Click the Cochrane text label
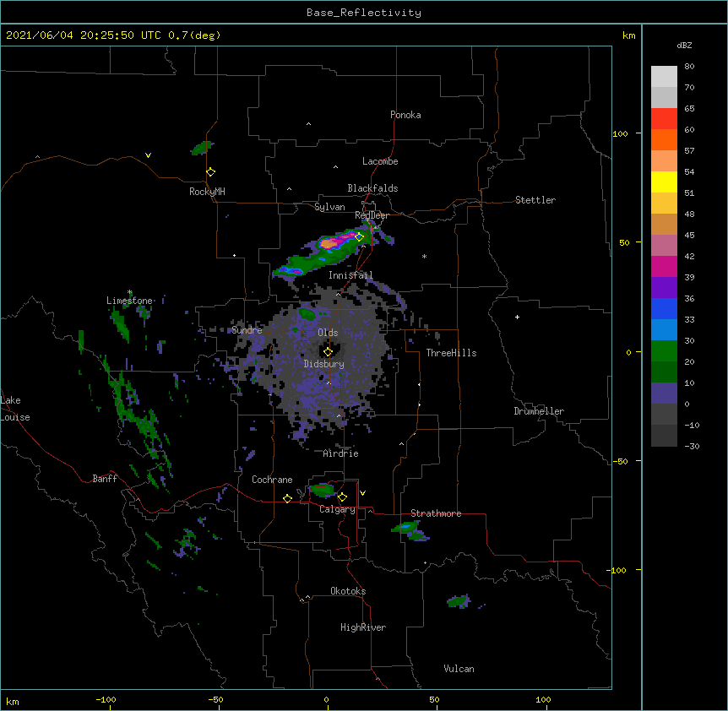 pyautogui.click(x=272, y=480)
